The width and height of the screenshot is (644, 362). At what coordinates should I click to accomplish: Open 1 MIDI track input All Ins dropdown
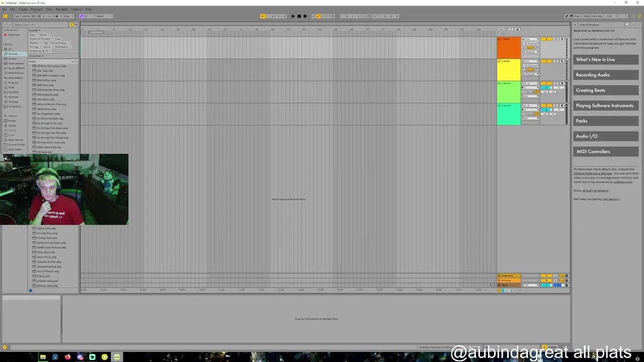530,39
